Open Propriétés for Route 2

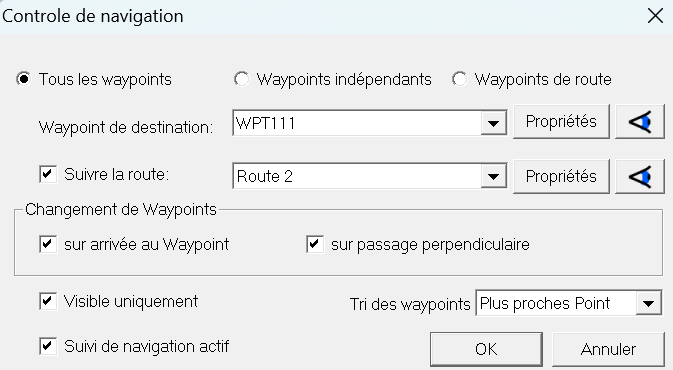pyautogui.click(x=561, y=176)
